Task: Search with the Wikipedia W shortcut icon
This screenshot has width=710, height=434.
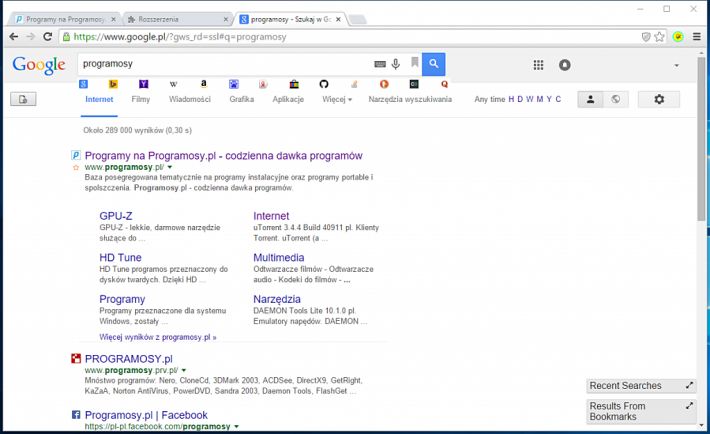Action: [x=173, y=84]
